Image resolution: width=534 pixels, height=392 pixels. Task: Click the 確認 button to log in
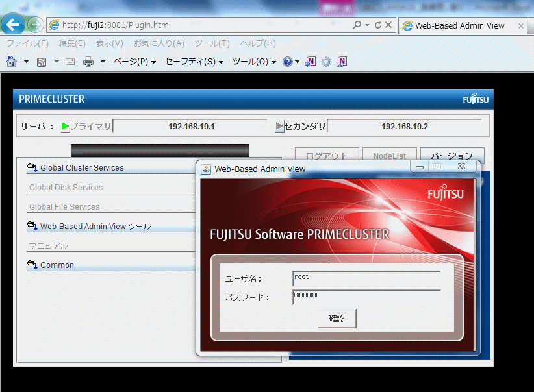337,319
